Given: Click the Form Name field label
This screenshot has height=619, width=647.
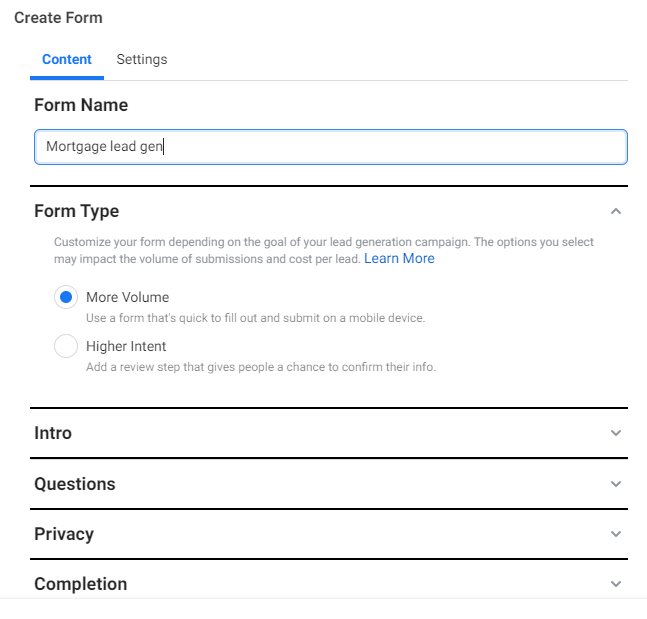Looking at the screenshot, I should [x=81, y=105].
